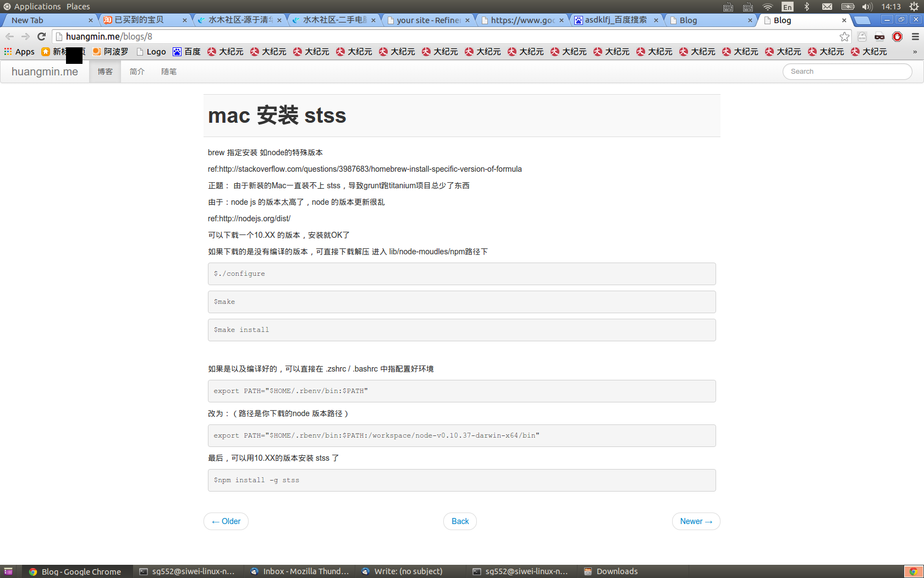
Task: Bookmark this page with the star icon
Action: coord(844,36)
